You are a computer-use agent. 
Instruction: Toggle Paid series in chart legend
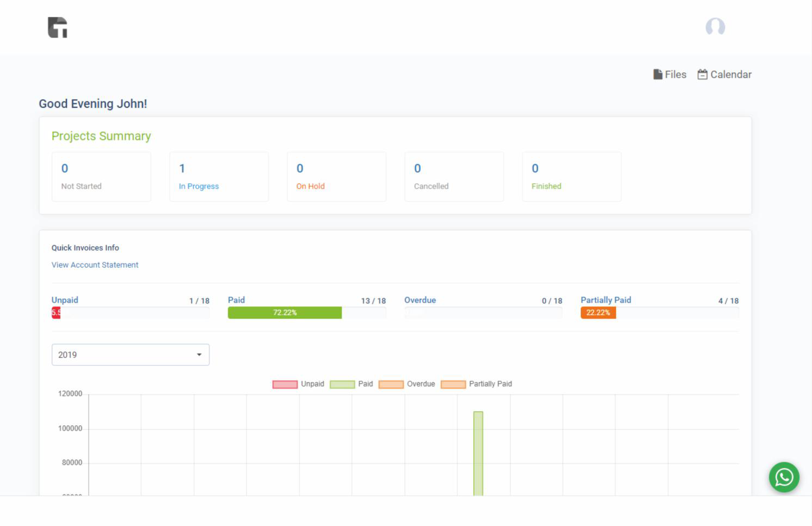pos(351,384)
